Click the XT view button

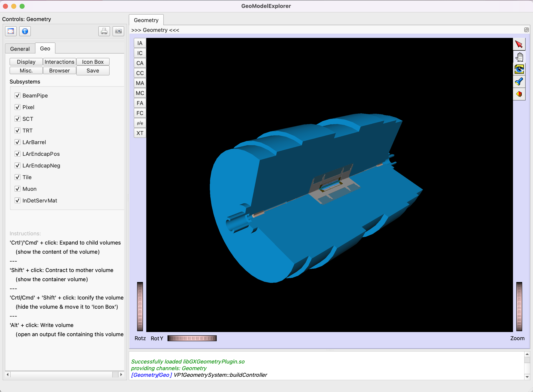tap(140, 133)
